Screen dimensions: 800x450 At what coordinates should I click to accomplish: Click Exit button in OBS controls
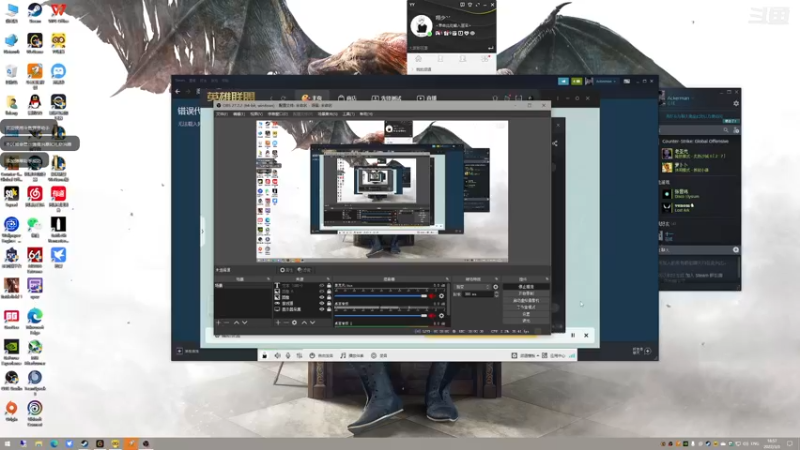click(526, 320)
